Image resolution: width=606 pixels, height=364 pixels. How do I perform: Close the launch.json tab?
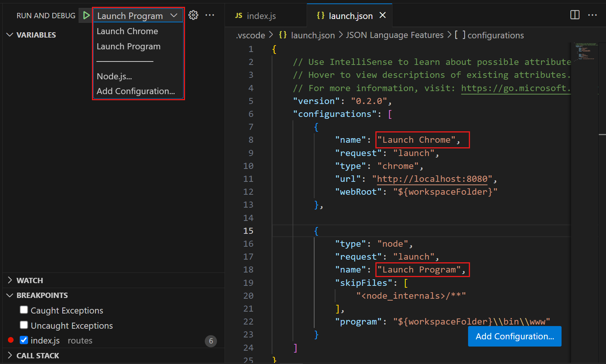[383, 15]
